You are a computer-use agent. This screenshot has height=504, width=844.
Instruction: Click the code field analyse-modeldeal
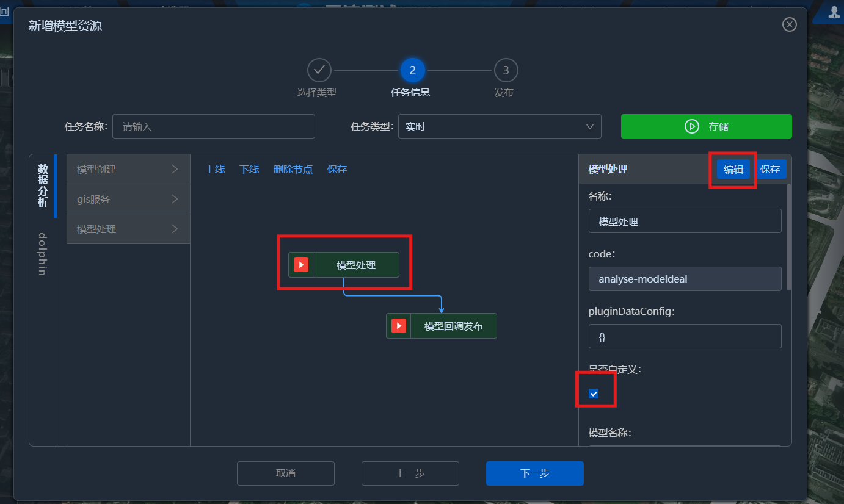click(685, 279)
